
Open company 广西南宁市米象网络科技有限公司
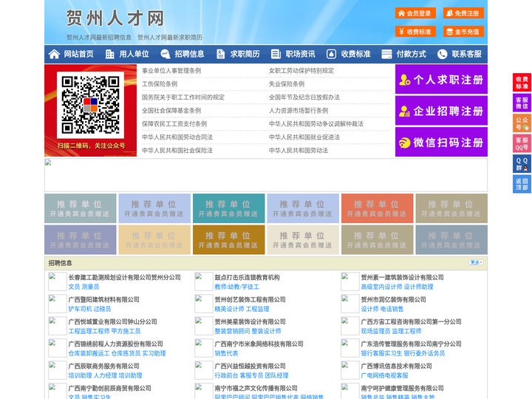[x=259, y=344]
